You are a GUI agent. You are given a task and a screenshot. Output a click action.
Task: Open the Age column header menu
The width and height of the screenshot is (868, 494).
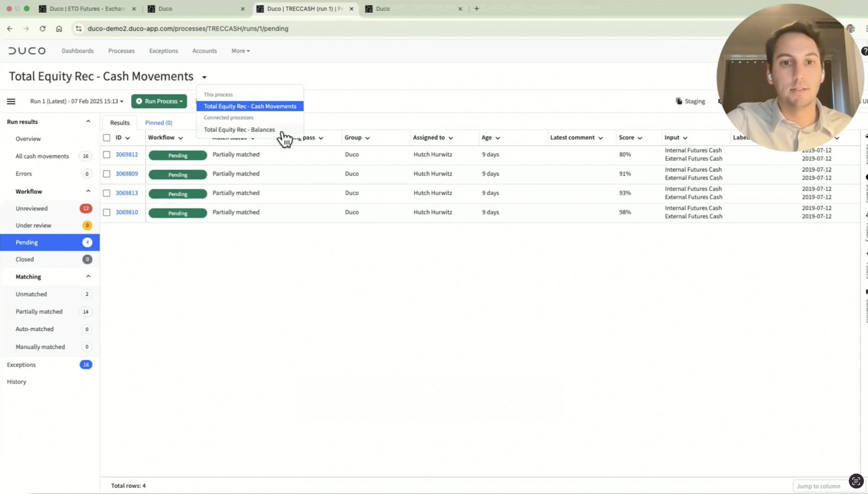pyautogui.click(x=498, y=138)
